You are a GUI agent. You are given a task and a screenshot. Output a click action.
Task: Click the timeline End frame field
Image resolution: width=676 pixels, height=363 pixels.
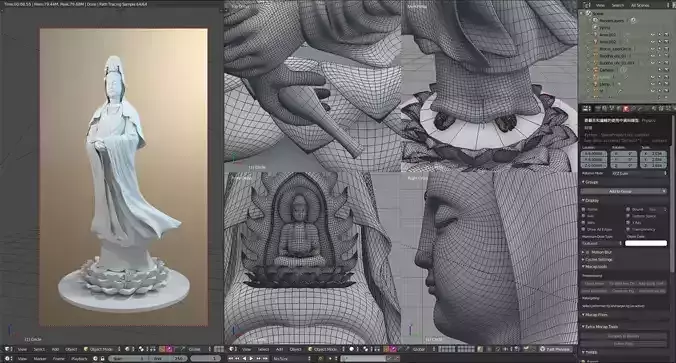(167, 359)
